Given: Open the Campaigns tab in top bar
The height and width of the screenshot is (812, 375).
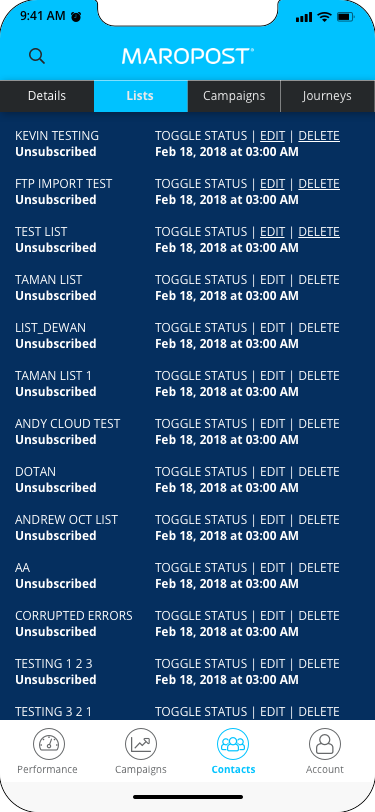Looking at the screenshot, I should (234, 96).
